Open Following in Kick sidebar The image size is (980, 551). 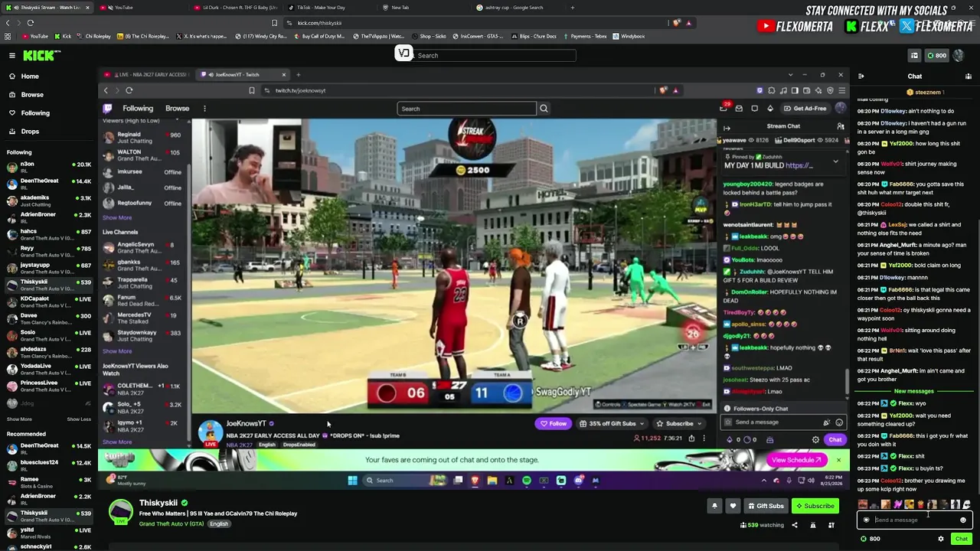35,113
